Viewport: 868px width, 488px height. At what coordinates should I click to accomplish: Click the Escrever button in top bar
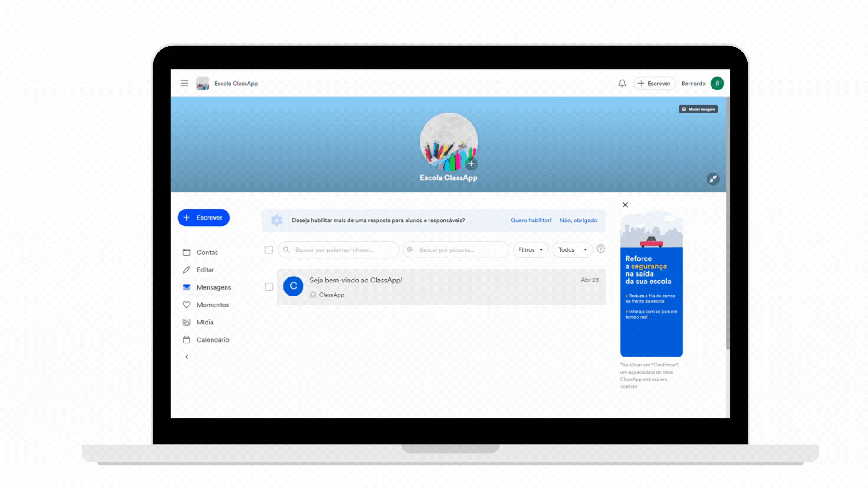click(x=654, y=84)
